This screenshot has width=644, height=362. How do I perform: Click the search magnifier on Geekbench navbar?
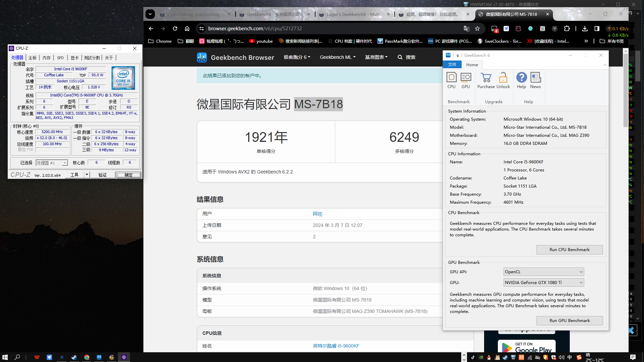tap(400, 57)
